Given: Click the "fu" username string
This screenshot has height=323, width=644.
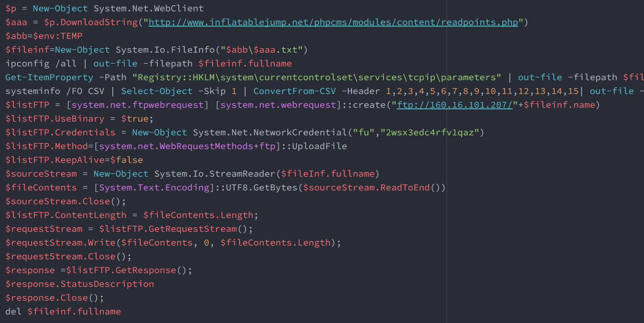Looking at the screenshot, I should [x=364, y=133].
